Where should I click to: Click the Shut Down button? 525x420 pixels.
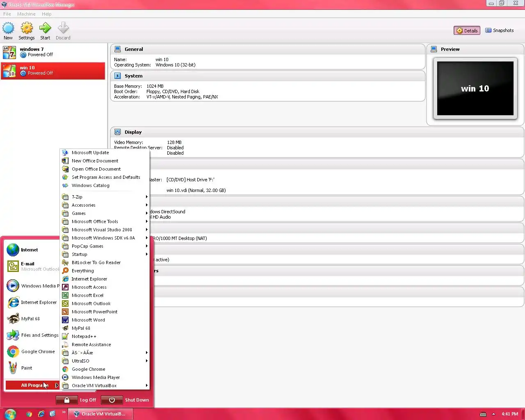125,400
